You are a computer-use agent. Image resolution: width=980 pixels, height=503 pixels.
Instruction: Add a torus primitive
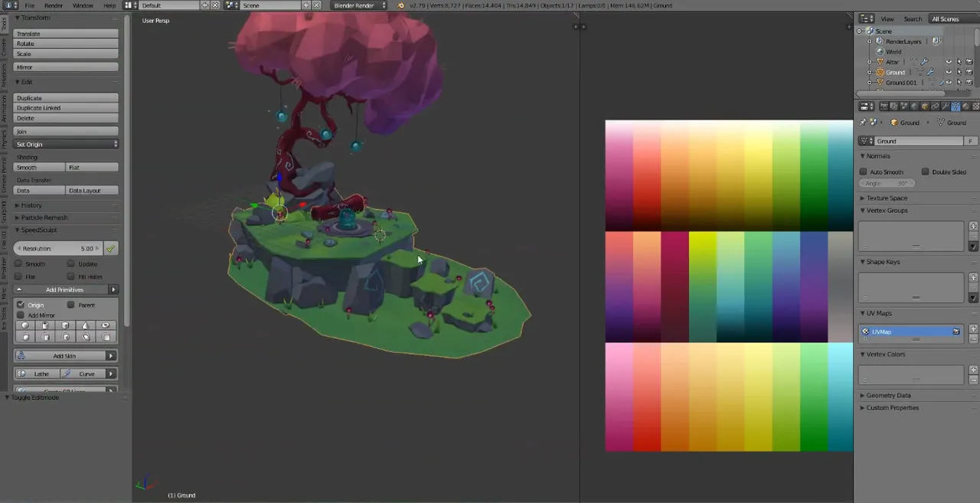(x=106, y=325)
